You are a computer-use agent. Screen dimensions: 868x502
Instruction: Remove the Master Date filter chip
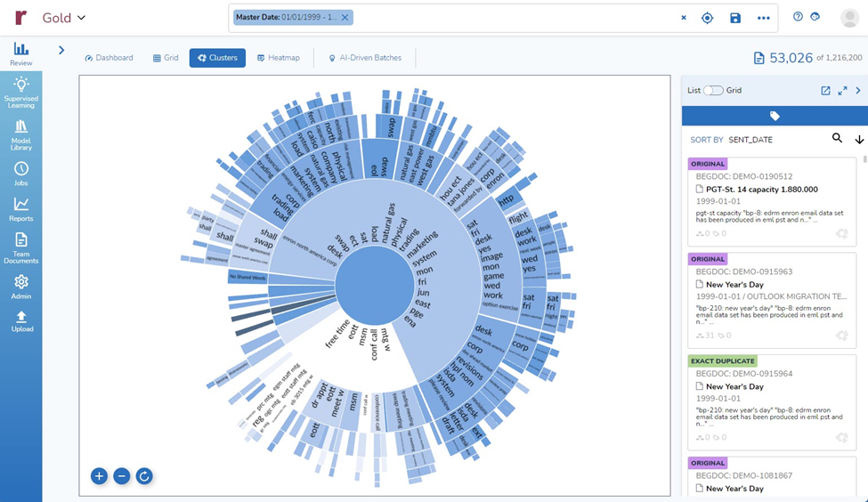345,18
